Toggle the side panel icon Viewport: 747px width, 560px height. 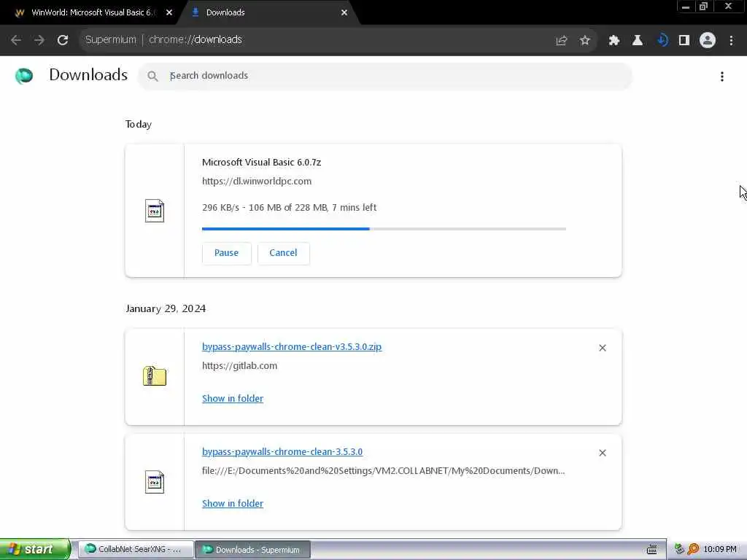pyautogui.click(x=684, y=41)
